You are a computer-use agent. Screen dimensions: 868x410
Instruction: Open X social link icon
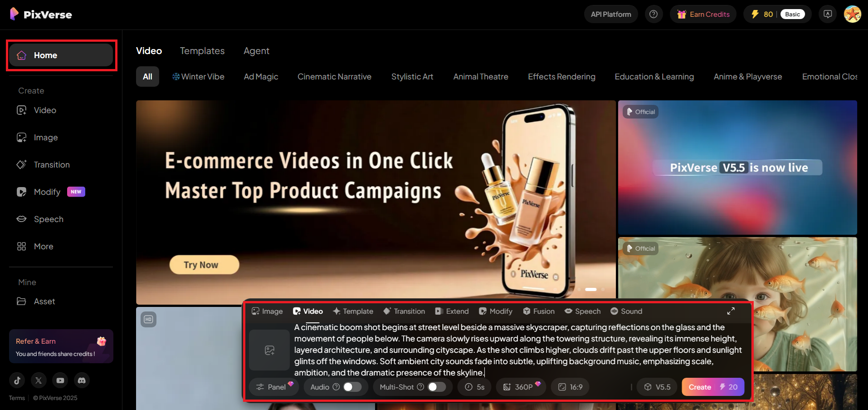tap(39, 380)
